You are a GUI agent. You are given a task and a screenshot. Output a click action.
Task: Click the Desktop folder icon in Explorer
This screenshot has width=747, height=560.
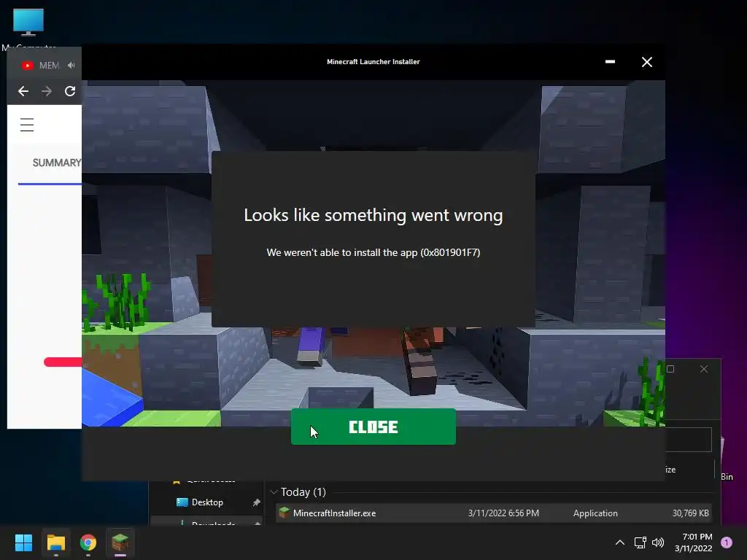click(x=182, y=502)
